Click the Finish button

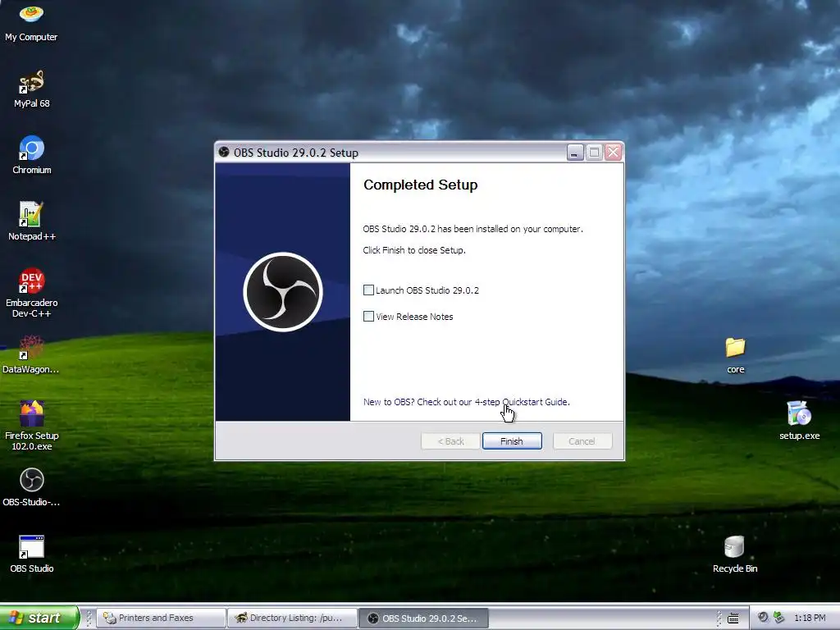[512, 441]
